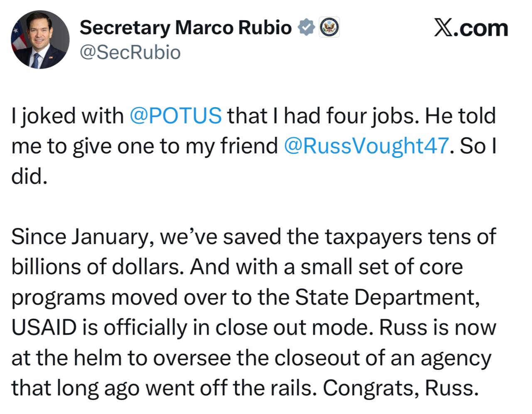Screen dimensions: 532x414
Task: Click the blue verified checkmark badge
Action: click(306, 28)
